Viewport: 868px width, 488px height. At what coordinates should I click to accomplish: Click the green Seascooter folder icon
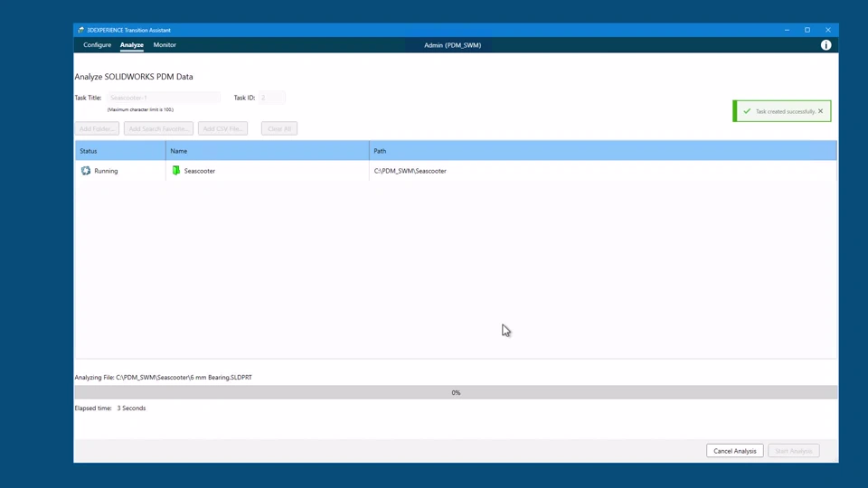[x=176, y=171]
